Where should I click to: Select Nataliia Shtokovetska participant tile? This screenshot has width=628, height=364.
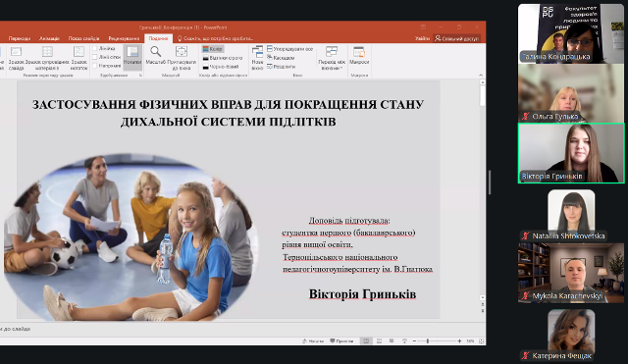coord(571,215)
